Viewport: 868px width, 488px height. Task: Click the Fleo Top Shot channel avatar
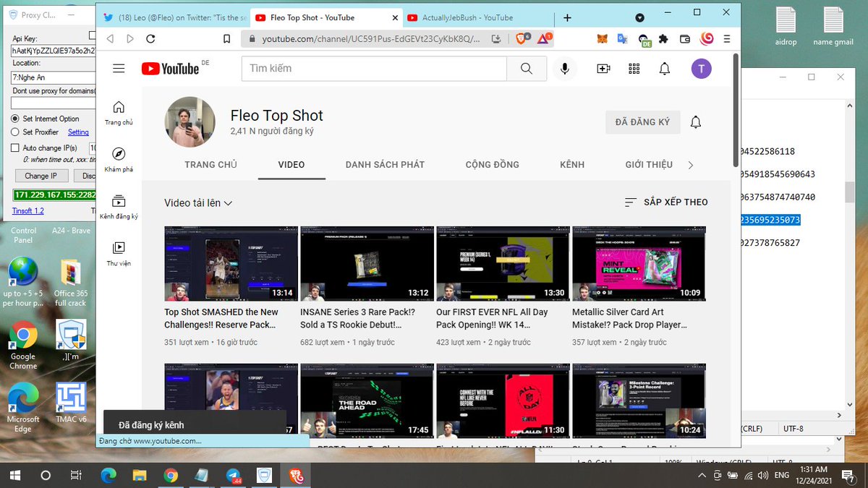190,121
